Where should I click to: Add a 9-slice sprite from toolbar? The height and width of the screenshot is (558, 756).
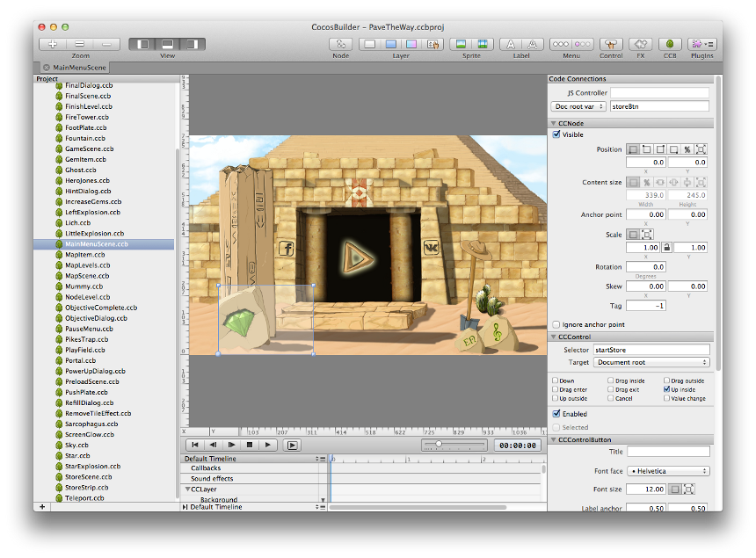[x=482, y=44]
